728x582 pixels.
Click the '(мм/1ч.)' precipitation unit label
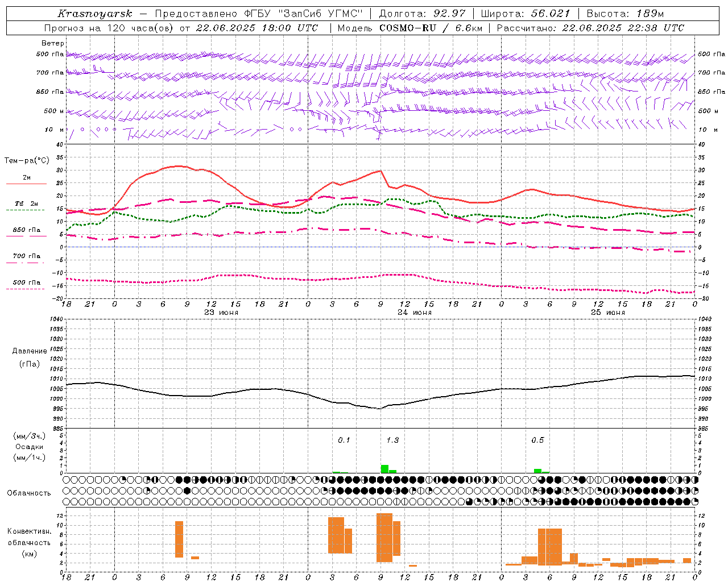click(x=30, y=458)
